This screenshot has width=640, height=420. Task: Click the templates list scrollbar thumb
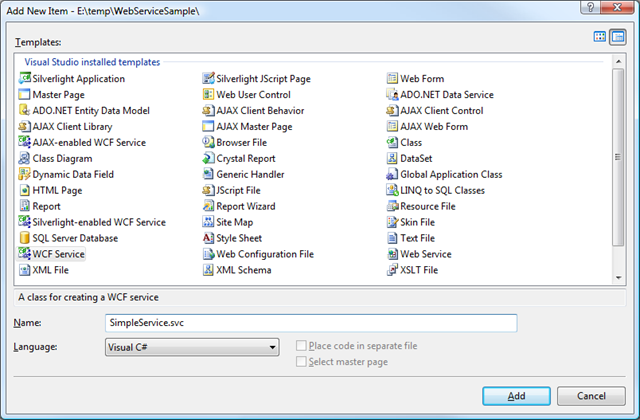618,157
